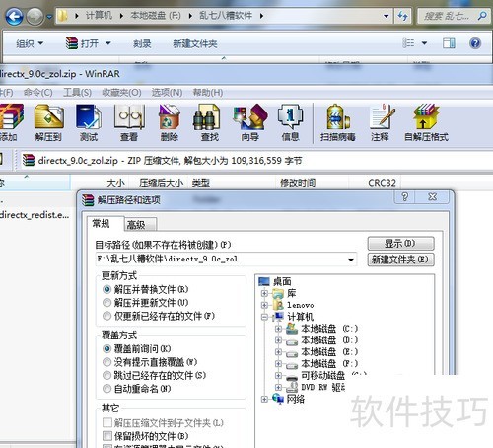Click the Delete (删除) toolbar icon

pyautogui.click(x=170, y=122)
